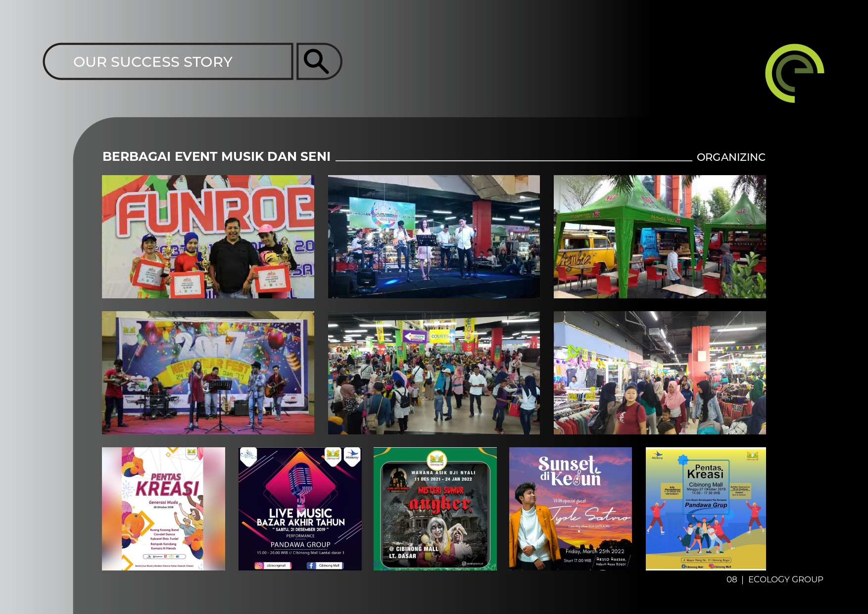Open the clothing bazaar shoppers photo

pos(659,373)
